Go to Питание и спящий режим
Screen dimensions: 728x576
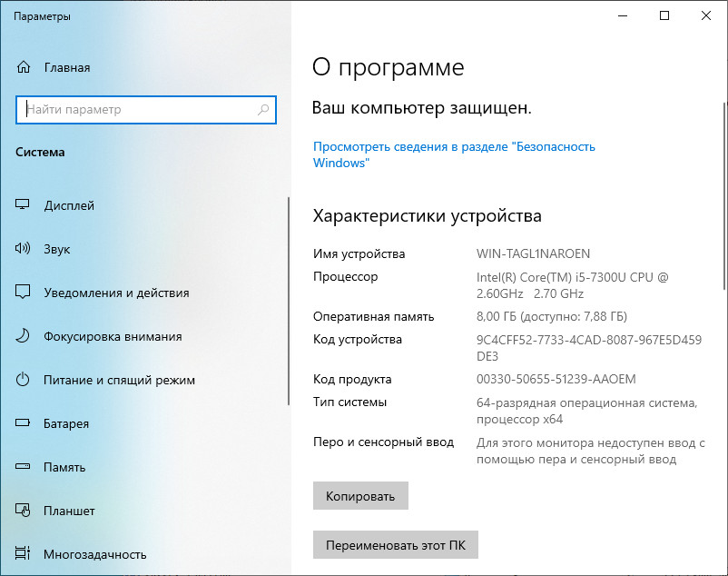pyautogui.click(x=119, y=380)
